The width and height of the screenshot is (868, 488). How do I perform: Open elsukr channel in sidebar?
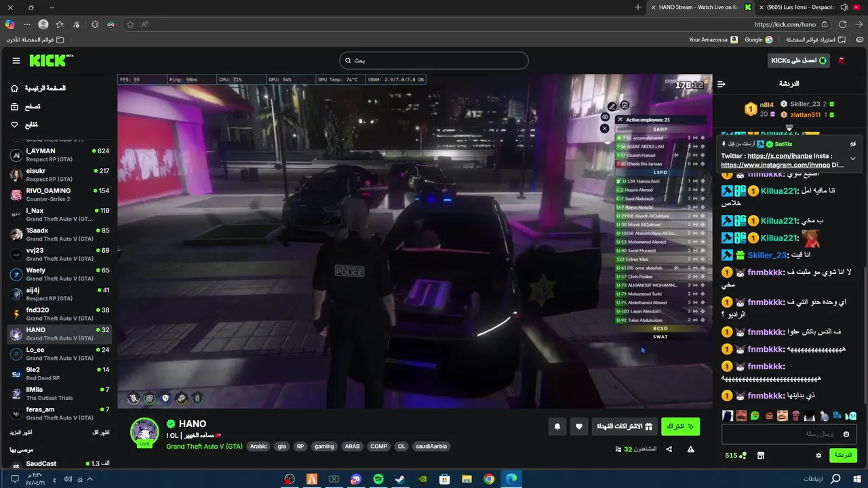(x=58, y=174)
